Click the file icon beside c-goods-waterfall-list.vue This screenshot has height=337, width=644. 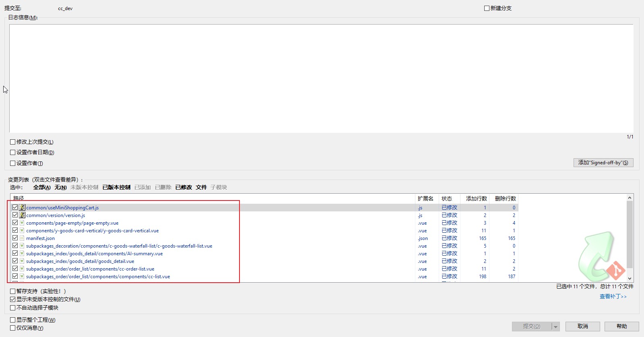pyautogui.click(x=22, y=246)
